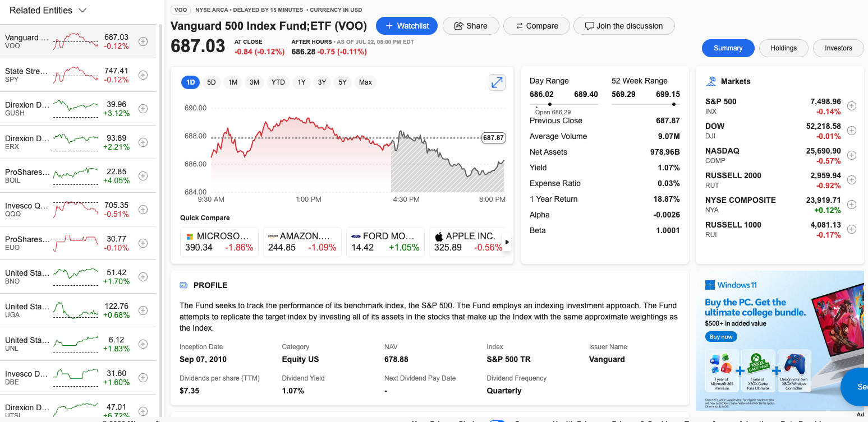Image resolution: width=868 pixels, height=422 pixels.
Task: Click the Windows 11 ad image
Action: (x=780, y=341)
